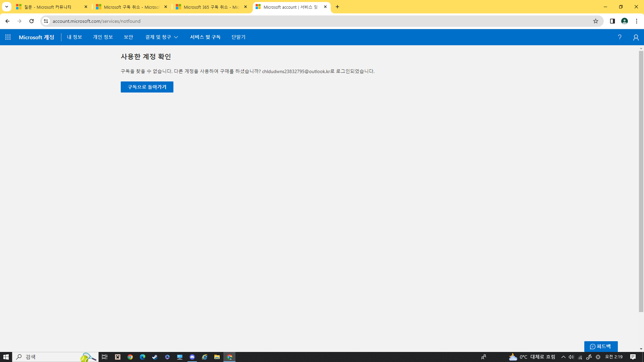Viewport: 644px width, 362px height.
Task: Open Clipchamp from the taskbar
Action: 167,357
